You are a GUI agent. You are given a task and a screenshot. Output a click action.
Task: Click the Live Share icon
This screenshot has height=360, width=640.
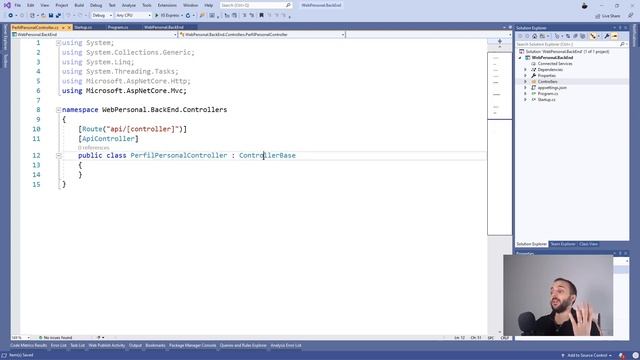pos(598,16)
